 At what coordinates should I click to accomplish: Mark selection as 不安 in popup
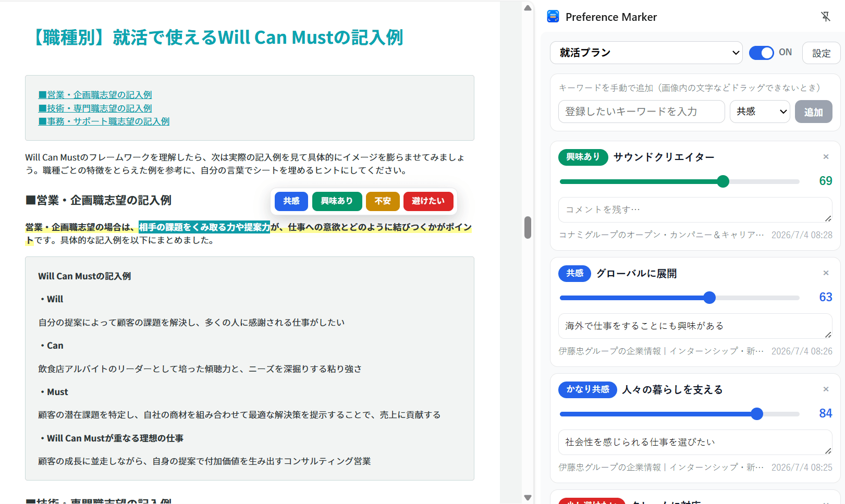(x=383, y=201)
